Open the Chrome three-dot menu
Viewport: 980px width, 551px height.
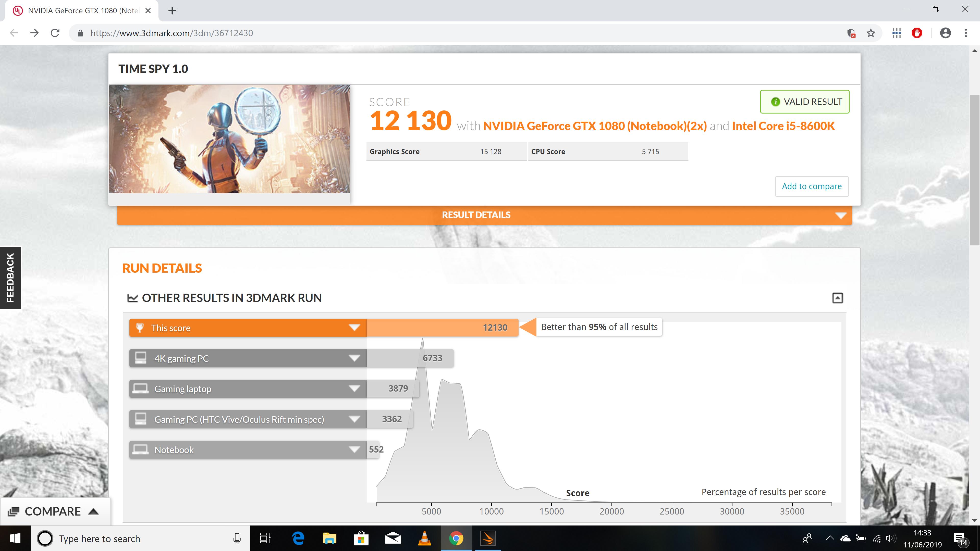click(x=966, y=33)
